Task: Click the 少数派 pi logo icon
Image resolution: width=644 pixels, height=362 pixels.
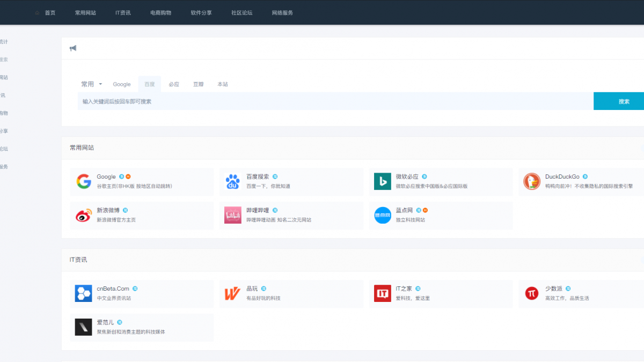Action: (x=532, y=293)
